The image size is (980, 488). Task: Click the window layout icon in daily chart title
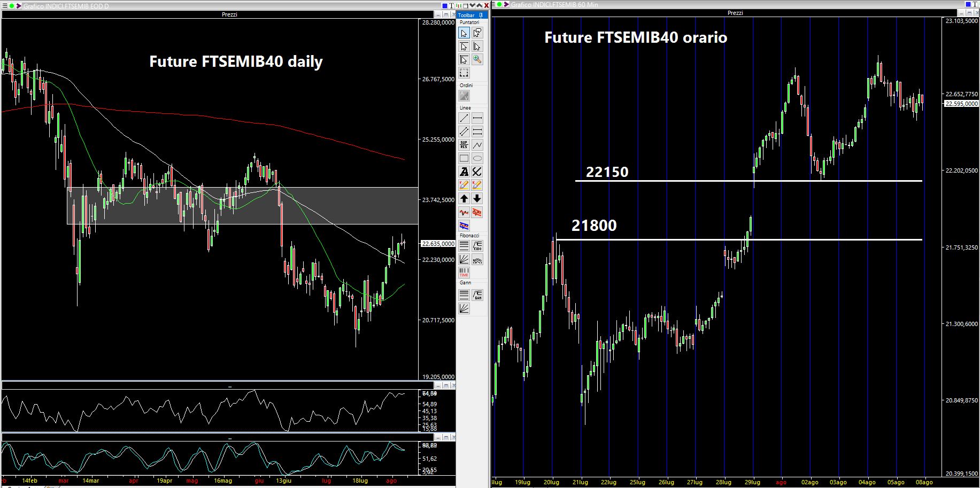[x=465, y=5]
